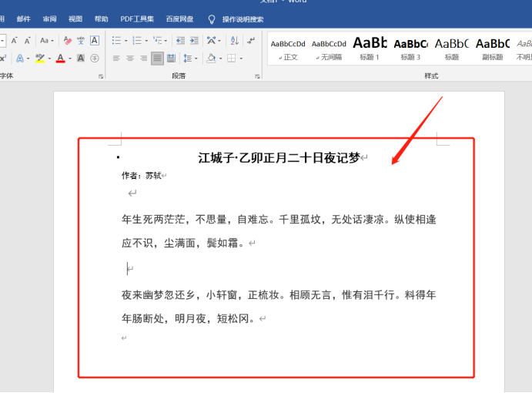Image resolution: width=532 pixels, height=393 pixels.
Task: Open the 帮助 tab
Action: pyautogui.click(x=101, y=19)
